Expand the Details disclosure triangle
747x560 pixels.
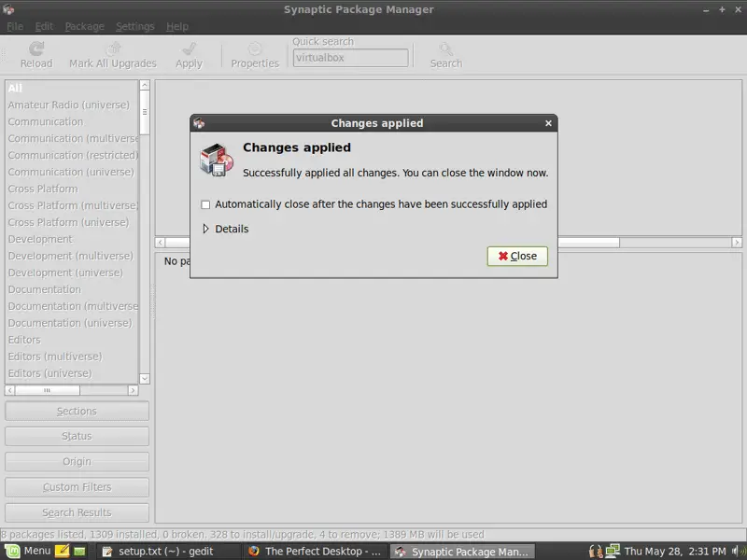pos(205,229)
